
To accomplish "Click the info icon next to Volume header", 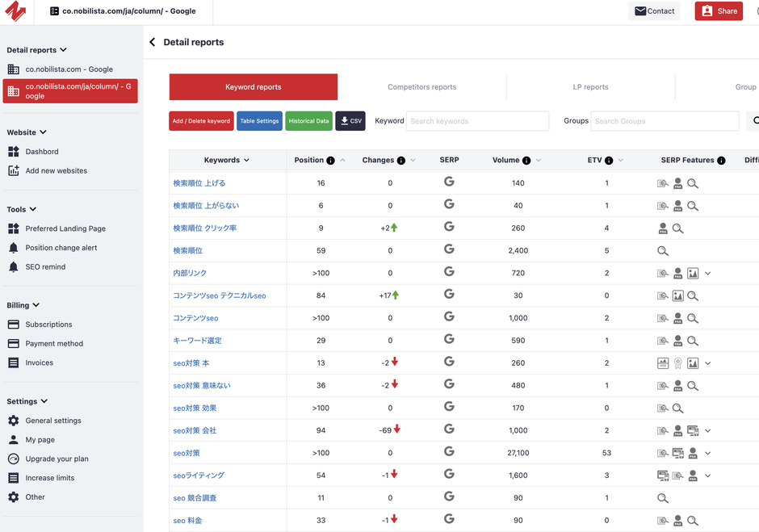I will click(x=526, y=161).
